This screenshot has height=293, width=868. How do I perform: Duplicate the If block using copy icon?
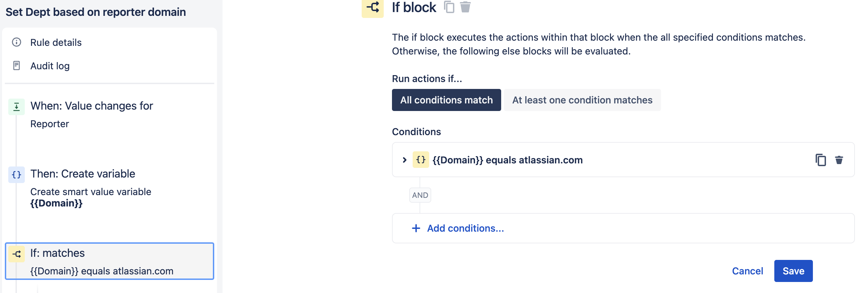(449, 7)
